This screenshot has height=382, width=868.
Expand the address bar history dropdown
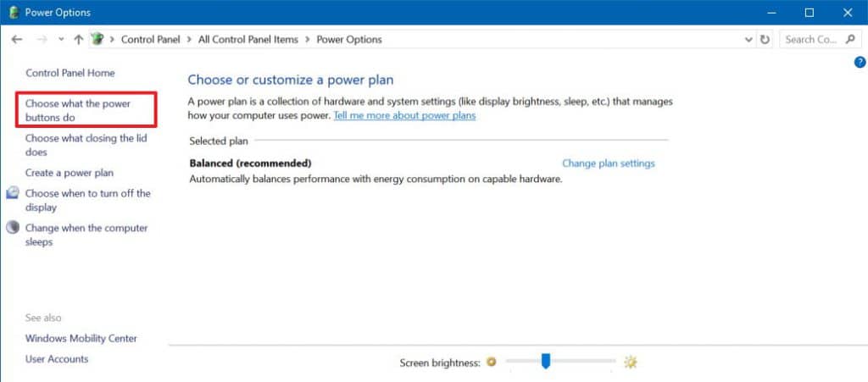(x=748, y=40)
